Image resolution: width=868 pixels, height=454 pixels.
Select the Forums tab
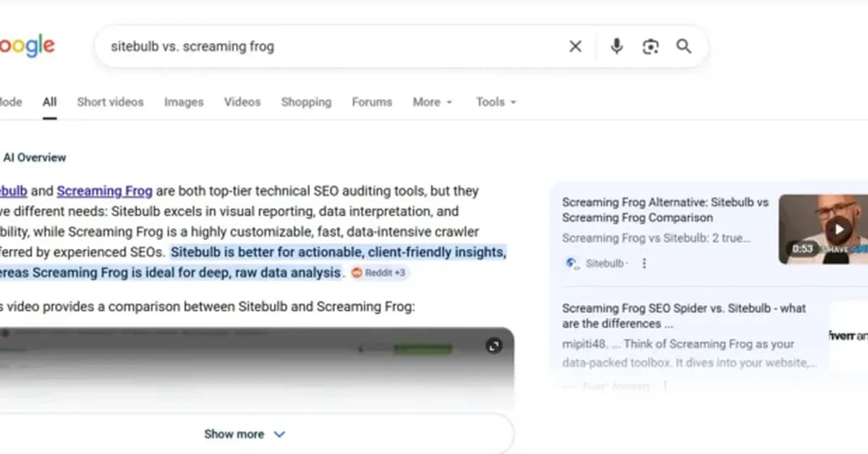[371, 102]
